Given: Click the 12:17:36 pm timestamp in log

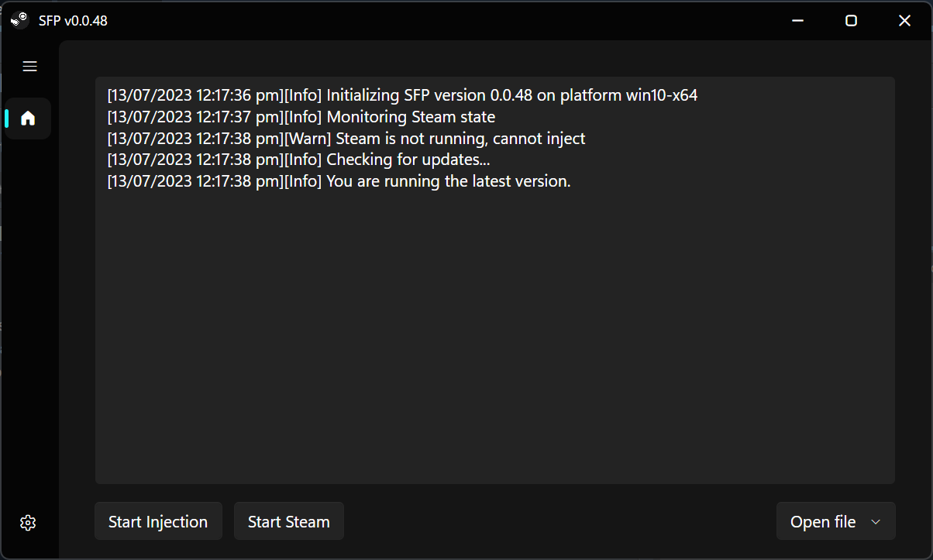Looking at the screenshot, I should [238, 96].
